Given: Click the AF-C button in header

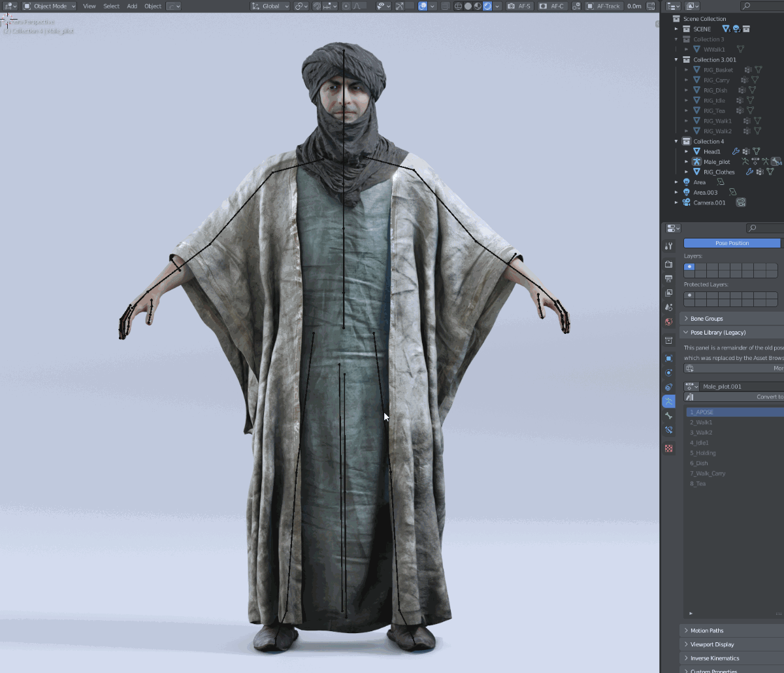Looking at the screenshot, I should tap(553, 6).
